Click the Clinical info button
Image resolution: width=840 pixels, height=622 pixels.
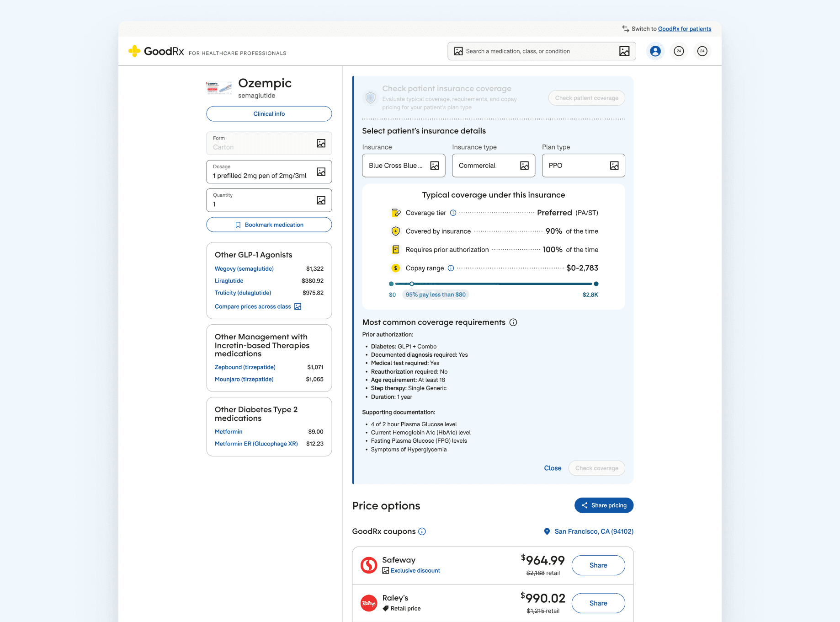coord(269,114)
